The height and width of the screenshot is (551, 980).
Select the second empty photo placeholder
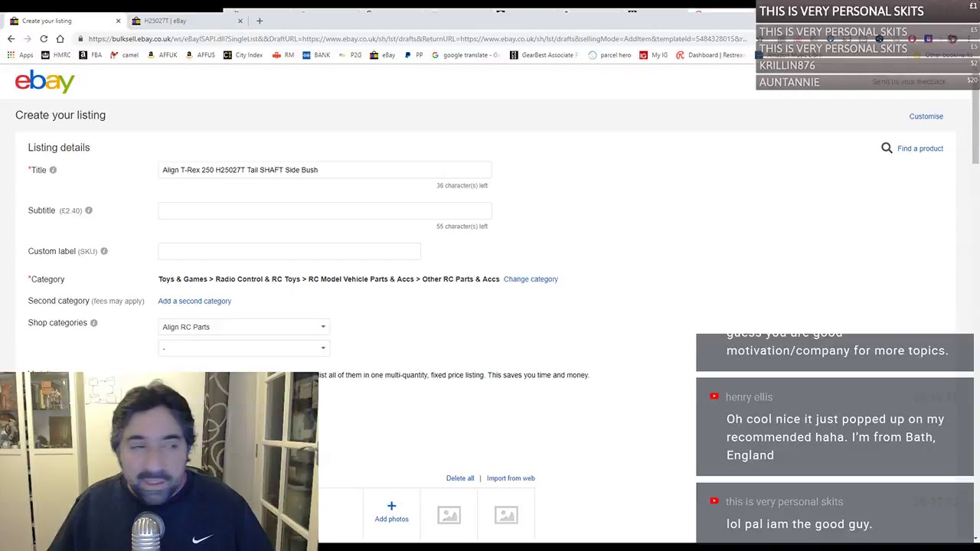pos(506,515)
